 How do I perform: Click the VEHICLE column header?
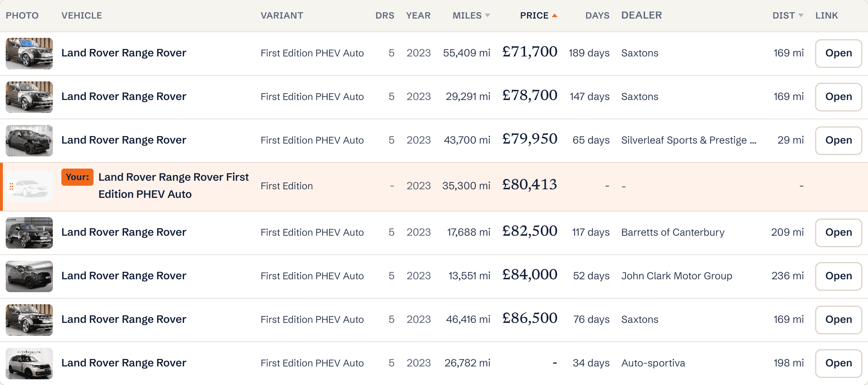pyautogui.click(x=82, y=15)
